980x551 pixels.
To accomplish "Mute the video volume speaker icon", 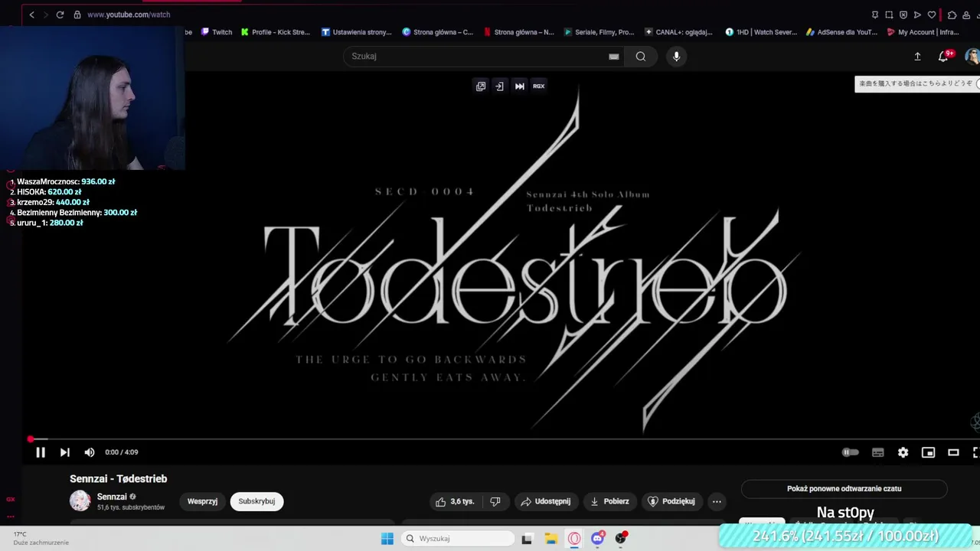I will 90,452.
